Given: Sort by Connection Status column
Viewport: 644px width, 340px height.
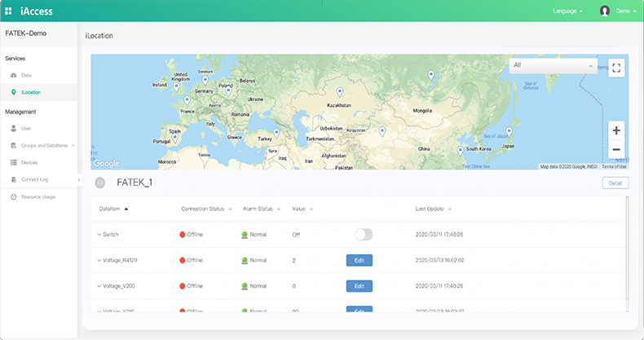Looking at the screenshot, I should (x=206, y=209).
